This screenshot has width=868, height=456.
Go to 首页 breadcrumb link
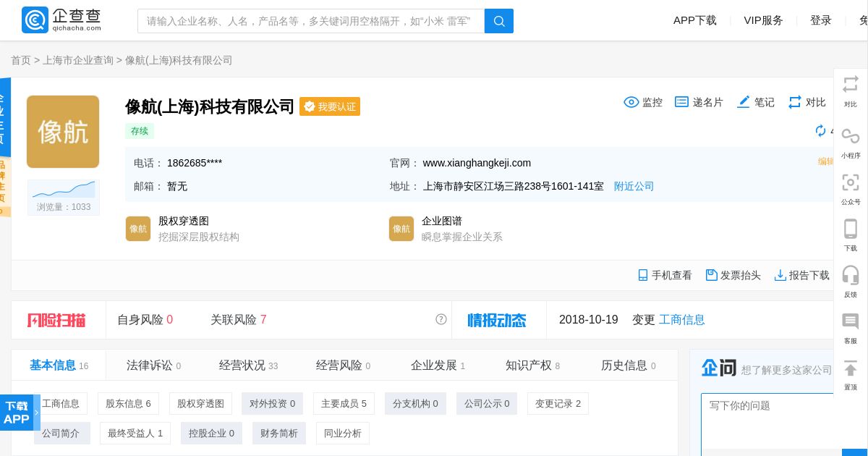click(21, 60)
